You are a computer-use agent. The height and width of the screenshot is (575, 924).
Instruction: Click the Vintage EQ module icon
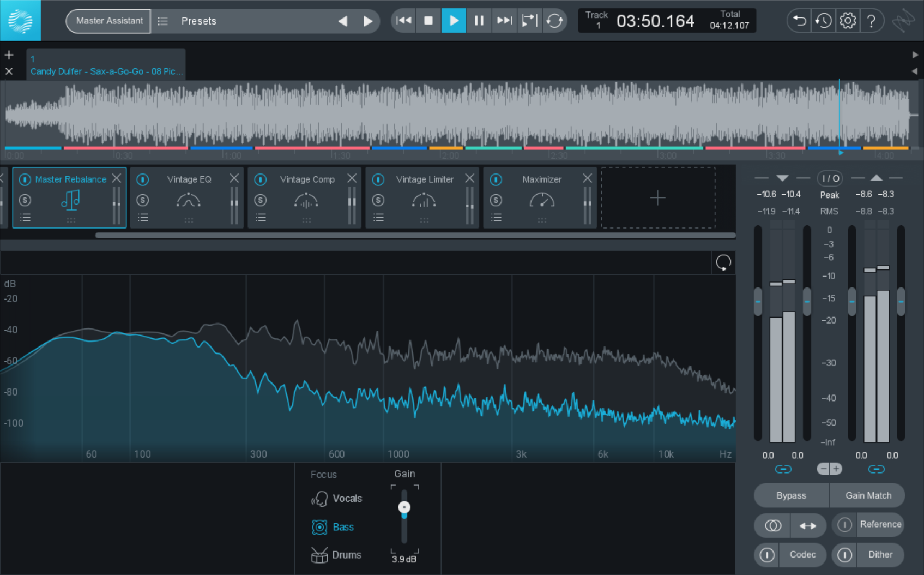click(188, 201)
